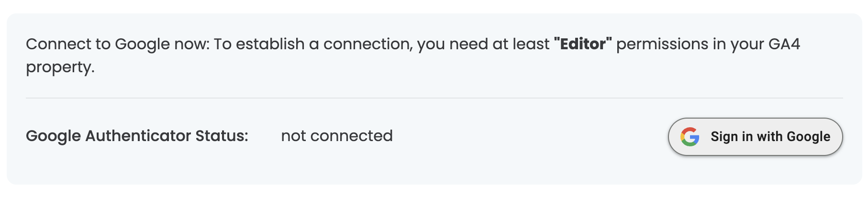Click the phrase "you need at least"
This screenshot has height=198, width=868.
[483, 44]
